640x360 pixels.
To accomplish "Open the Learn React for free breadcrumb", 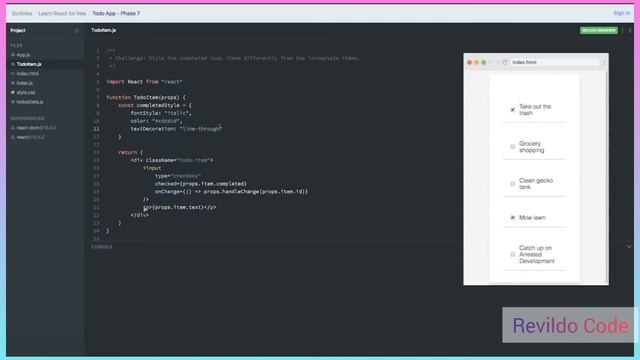I will (62, 13).
